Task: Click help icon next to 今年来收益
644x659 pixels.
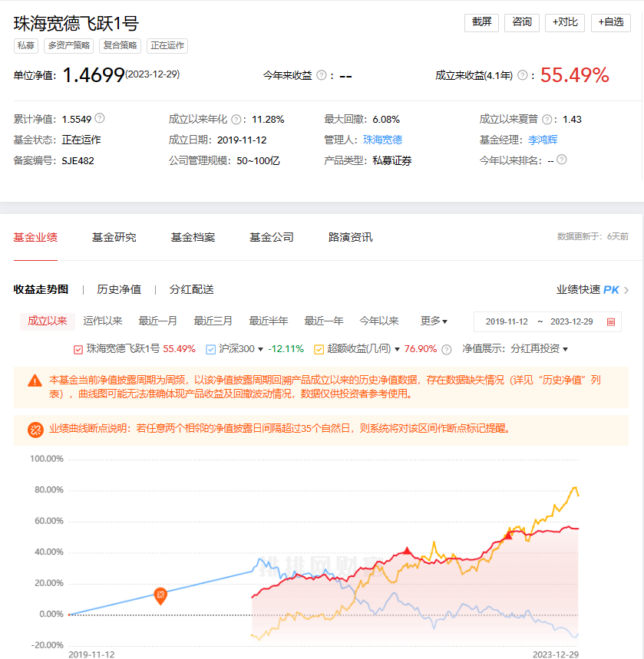Action: click(x=322, y=75)
